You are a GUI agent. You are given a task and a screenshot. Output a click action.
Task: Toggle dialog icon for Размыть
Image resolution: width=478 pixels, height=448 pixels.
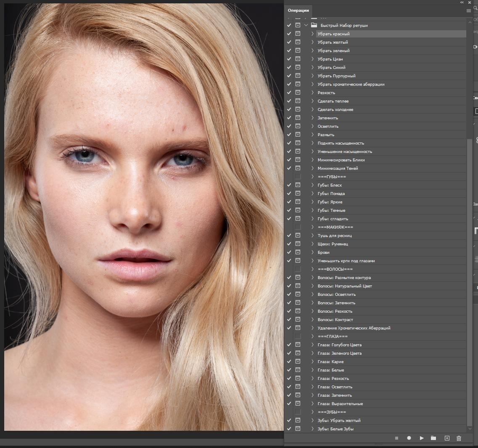coord(298,134)
